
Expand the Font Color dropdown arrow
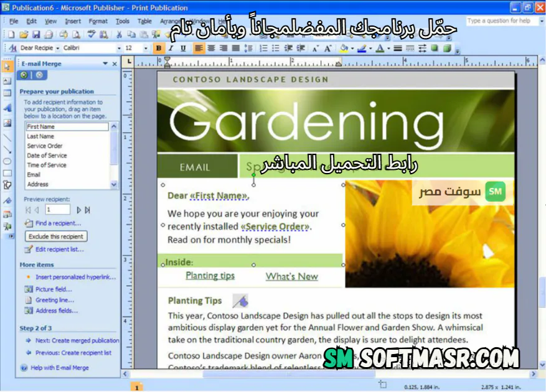pyautogui.click(x=388, y=48)
